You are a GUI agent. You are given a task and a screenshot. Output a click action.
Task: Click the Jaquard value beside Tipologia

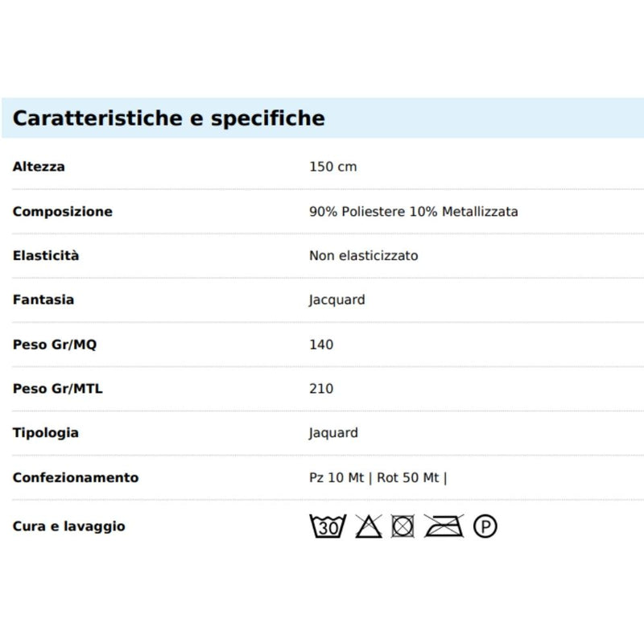click(333, 433)
